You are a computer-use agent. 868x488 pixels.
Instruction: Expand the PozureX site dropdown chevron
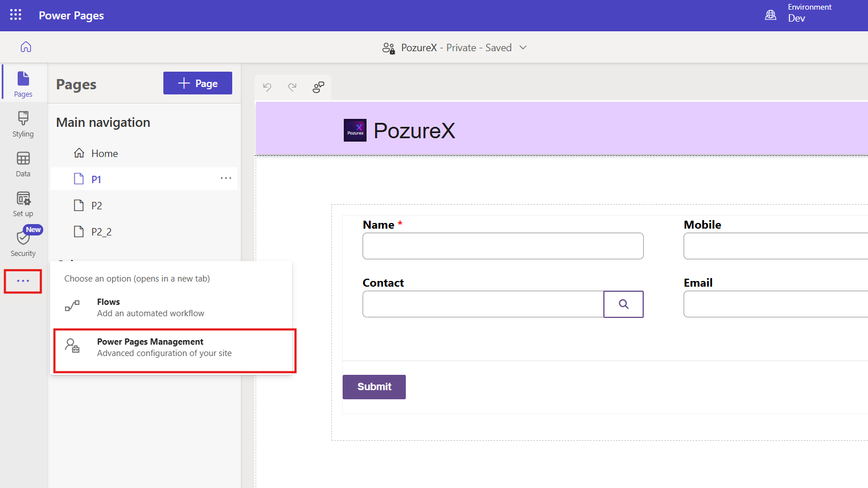click(523, 48)
